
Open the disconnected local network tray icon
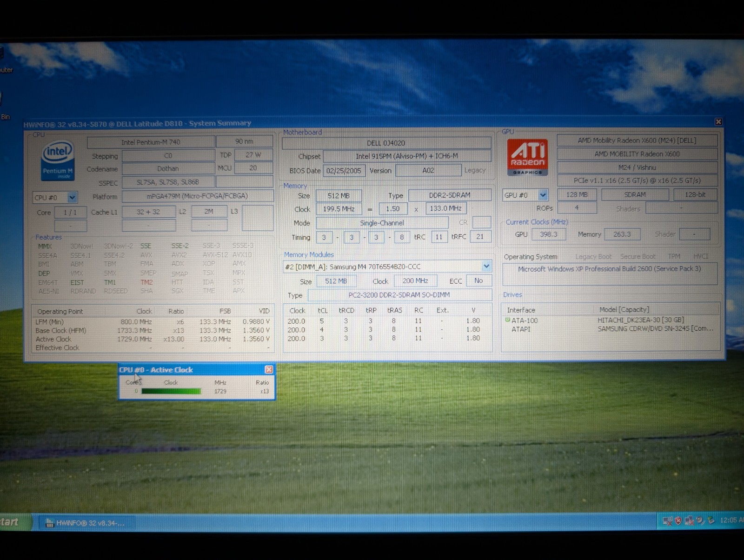click(x=689, y=521)
